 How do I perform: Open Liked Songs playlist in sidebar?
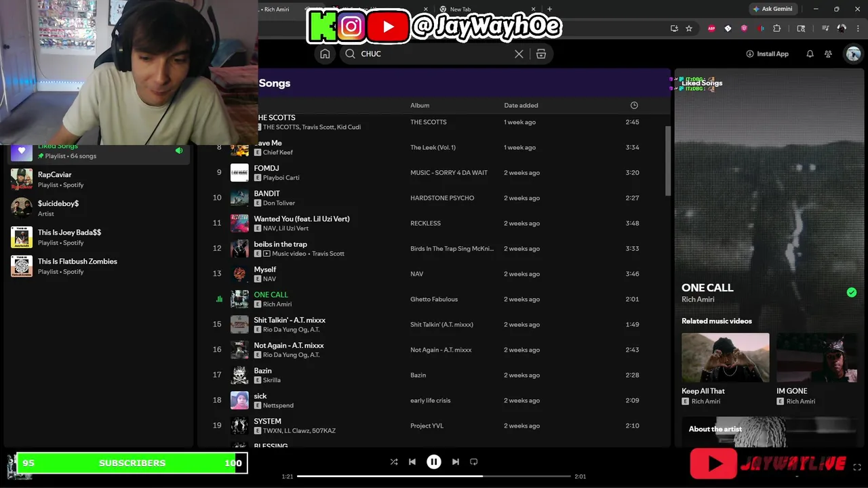[98, 150]
